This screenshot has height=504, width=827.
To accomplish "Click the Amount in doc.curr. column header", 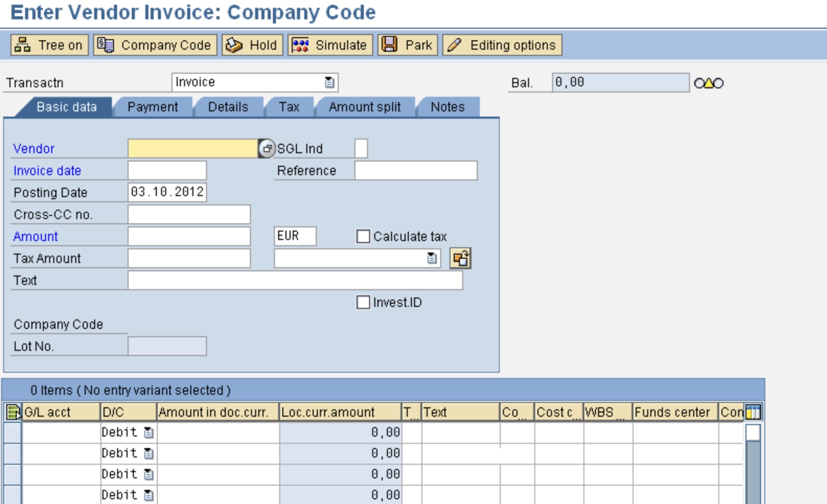I will click(x=218, y=412).
